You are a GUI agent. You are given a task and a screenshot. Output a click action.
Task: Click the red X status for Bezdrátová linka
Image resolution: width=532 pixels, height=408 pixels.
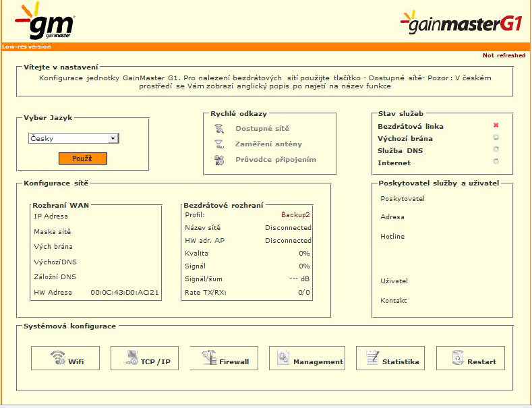[x=496, y=126]
